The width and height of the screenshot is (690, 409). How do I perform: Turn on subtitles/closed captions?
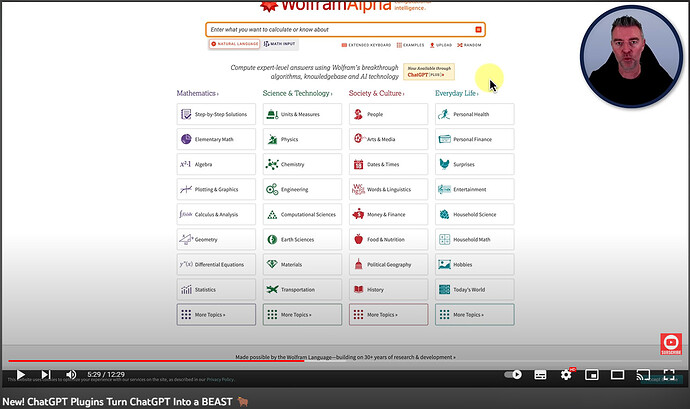pyautogui.click(x=540, y=375)
